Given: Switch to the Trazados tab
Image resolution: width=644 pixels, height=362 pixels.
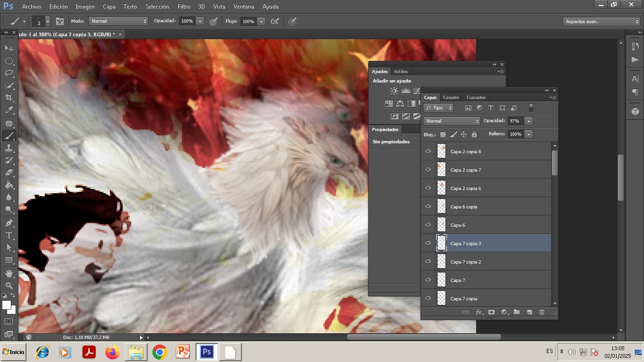Looking at the screenshot, I should pos(476,98).
